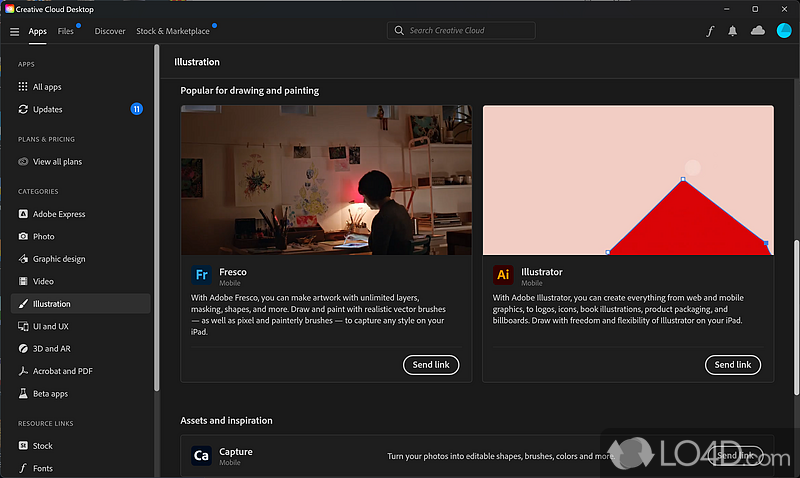Open Updates in the sidebar
This screenshot has height=478, width=800.
(47, 109)
